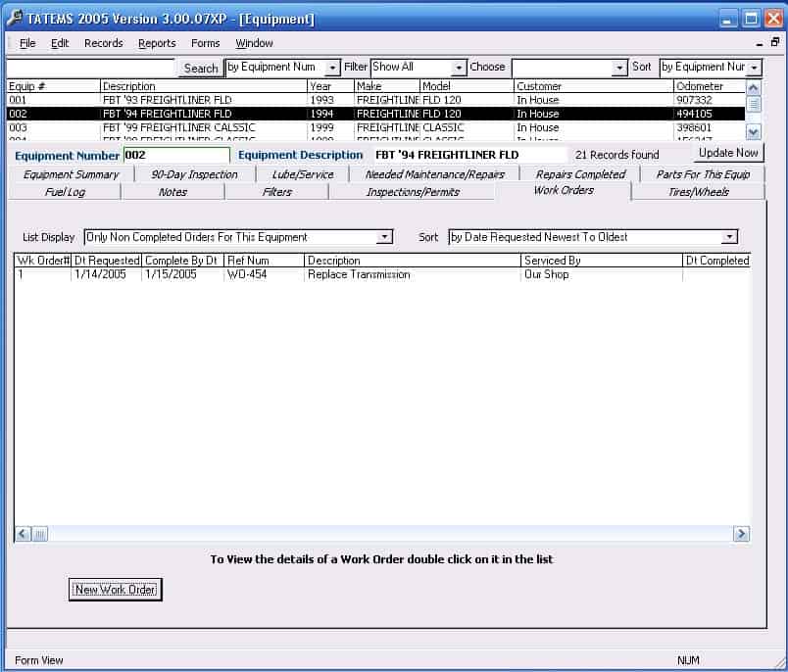Select equipment row 003 FBT '99 FREIGHTLINER CALSSIC
Image resolution: width=788 pixels, height=672 pixels.
click(x=376, y=127)
